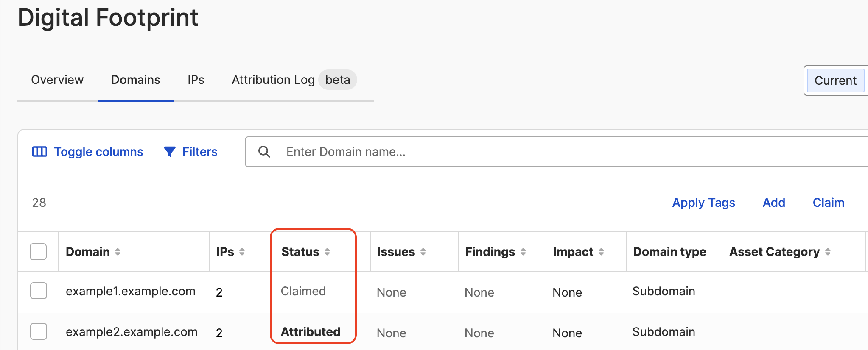The image size is (868, 350).
Task: Check the select-all header checkbox
Action: 38,252
